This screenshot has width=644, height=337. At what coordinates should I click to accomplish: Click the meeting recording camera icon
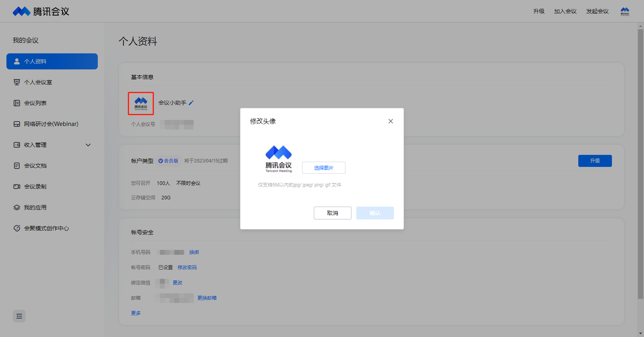pos(17,187)
